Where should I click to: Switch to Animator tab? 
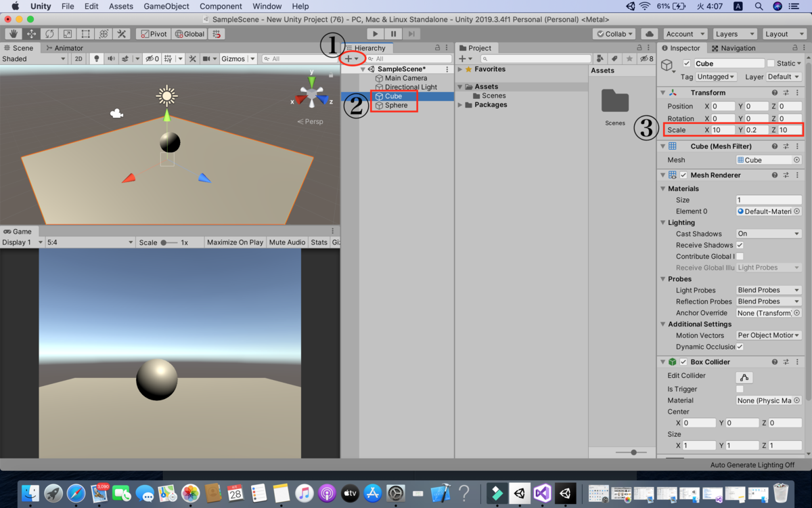click(x=64, y=48)
